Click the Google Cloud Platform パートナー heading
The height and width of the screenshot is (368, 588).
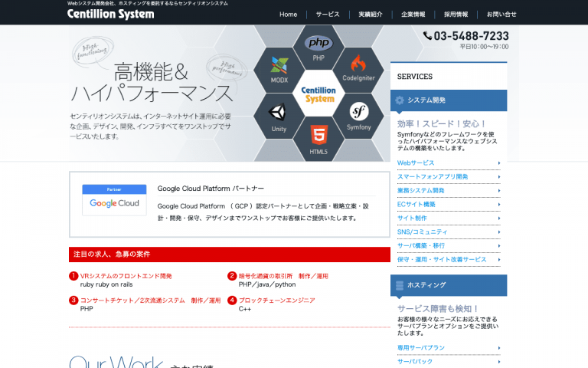pos(211,189)
